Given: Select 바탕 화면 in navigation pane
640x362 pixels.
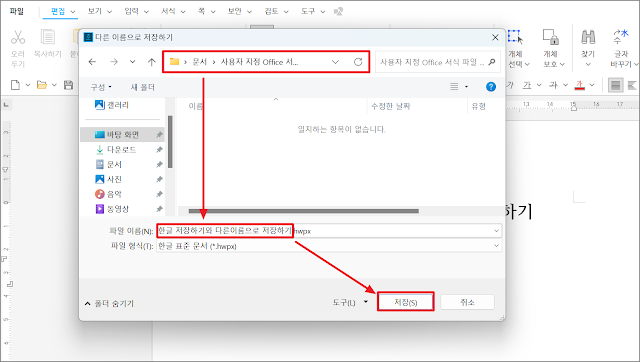Looking at the screenshot, I should pyautogui.click(x=122, y=135).
